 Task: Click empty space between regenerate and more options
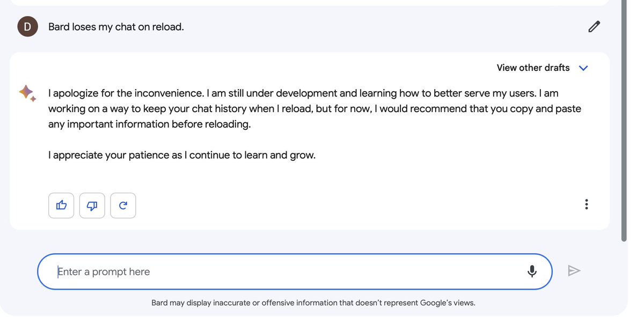tap(354, 205)
